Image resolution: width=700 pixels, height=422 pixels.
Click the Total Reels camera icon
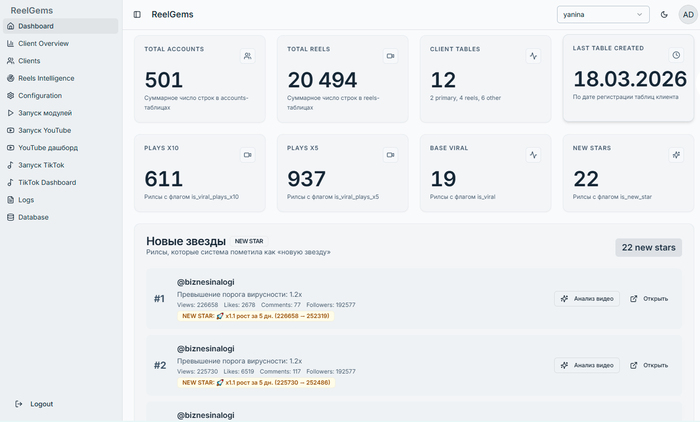click(391, 56)
